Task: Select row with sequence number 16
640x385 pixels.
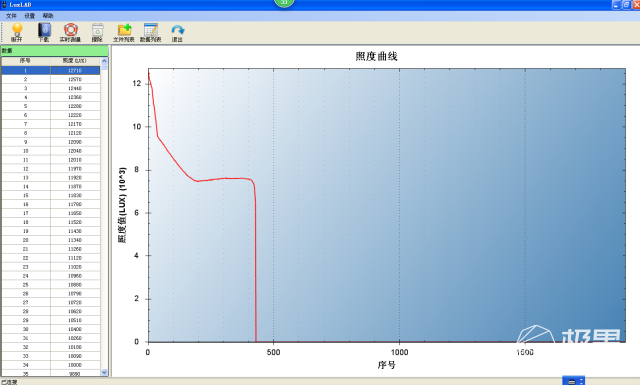Action: pos(51,204)
